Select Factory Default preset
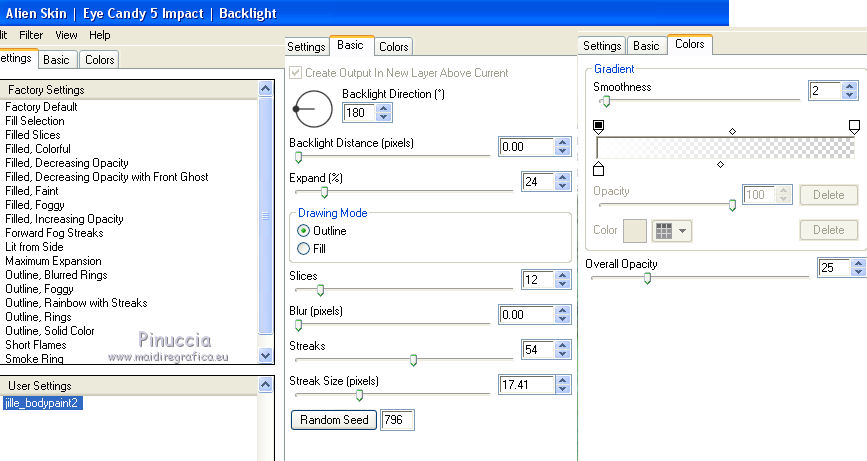The image size is (867, 461). pyautogui.click(x=41, y=107)
